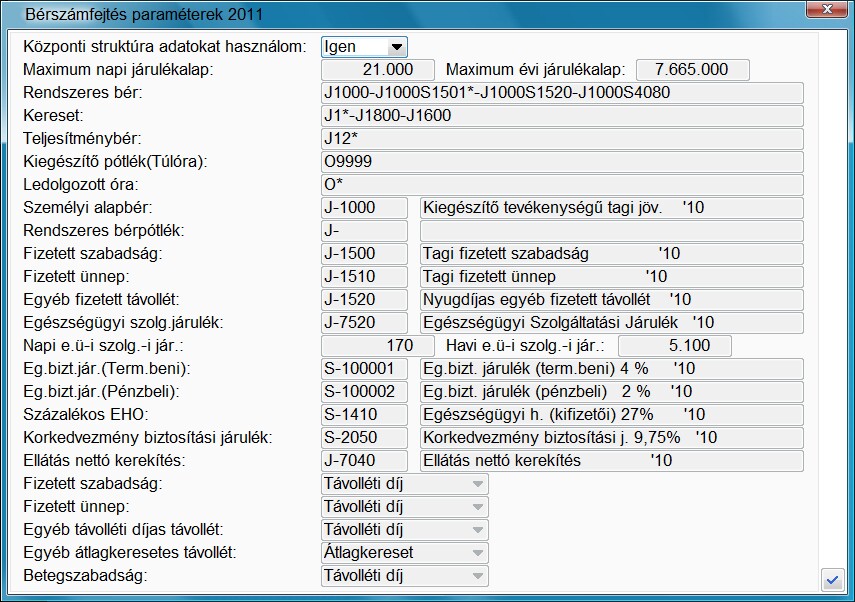Click Eg.bizt. járulék (pénzbeli) 2 % description
Image resolution: width=855 pixels, height=602 pixels.
tap(612, 392)
